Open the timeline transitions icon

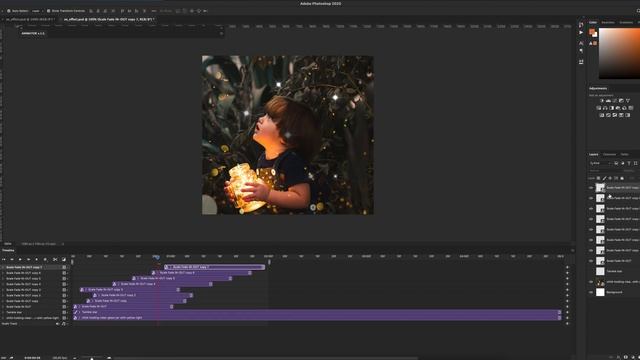(64, 259)
